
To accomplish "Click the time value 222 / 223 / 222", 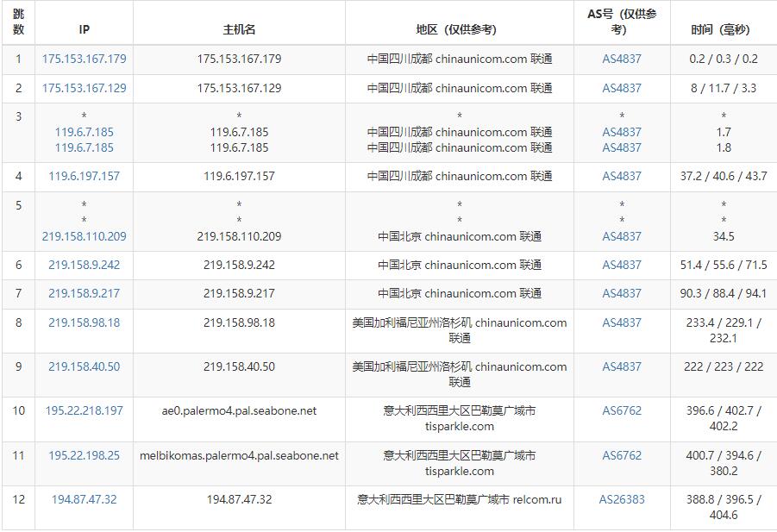I will pyautogui.click(x=724, y=367).
